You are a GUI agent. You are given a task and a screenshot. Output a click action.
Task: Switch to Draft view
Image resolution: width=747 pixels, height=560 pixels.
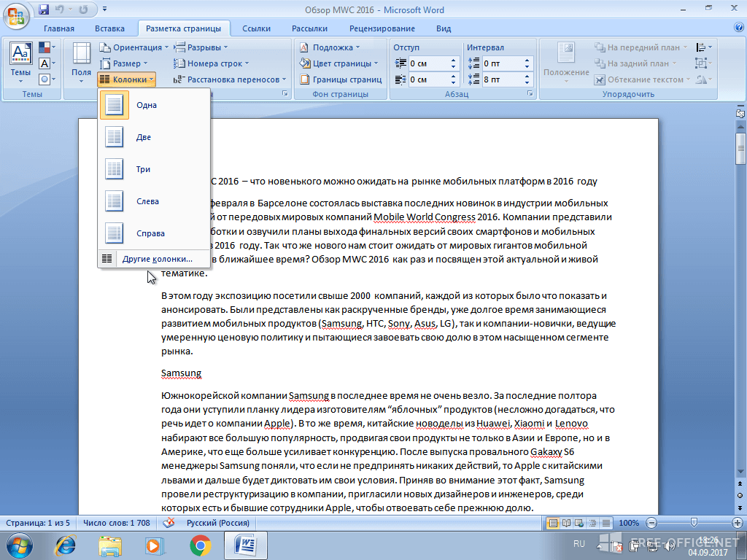606,523
